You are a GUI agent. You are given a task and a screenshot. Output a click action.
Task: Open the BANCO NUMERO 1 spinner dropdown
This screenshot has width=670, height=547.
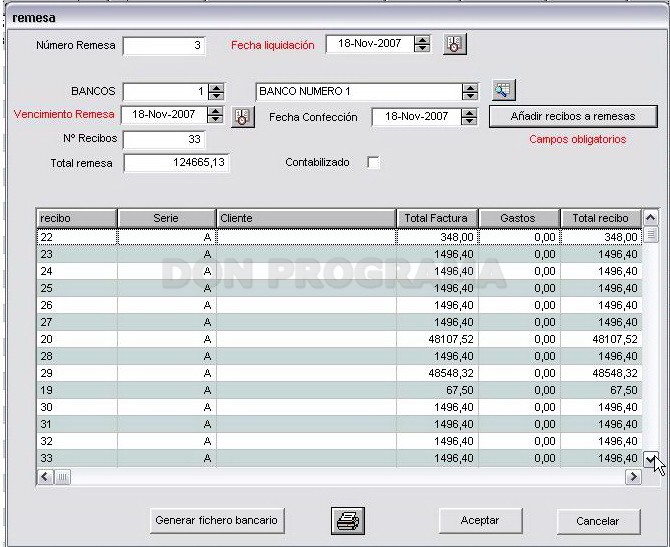tap(470, 91)
